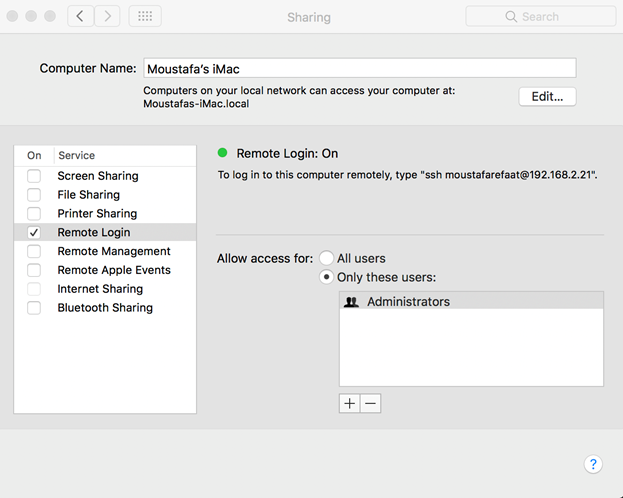This screenshot has width=623, height=498.
Task: Show all preferences grid button
Action: coord(145,16)
